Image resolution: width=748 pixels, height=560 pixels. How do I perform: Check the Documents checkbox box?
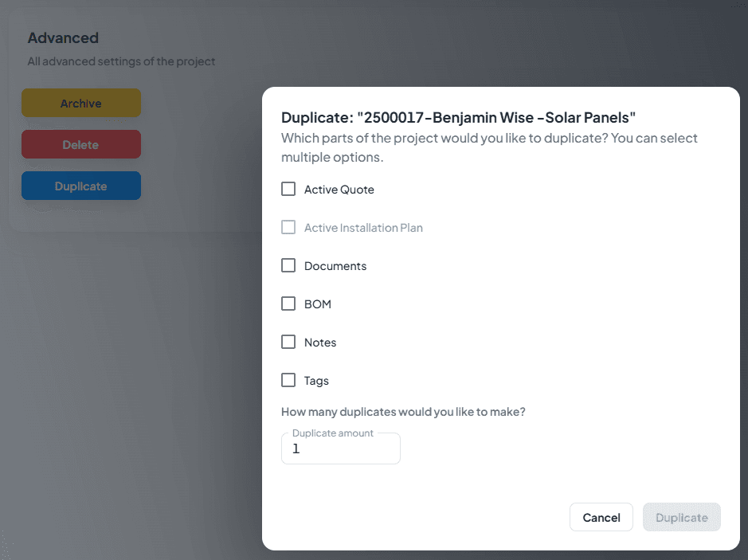click(288, 266)
